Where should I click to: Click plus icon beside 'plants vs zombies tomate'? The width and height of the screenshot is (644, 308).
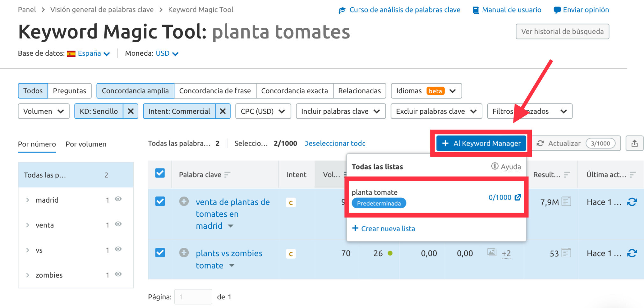pyautogui.click(x=184, y=253)
